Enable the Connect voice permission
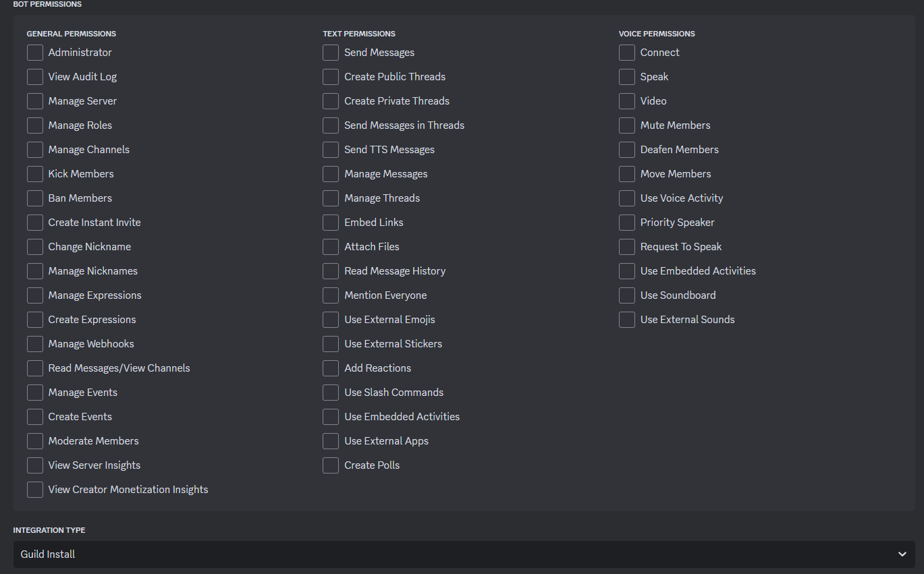 pos(627,53)
